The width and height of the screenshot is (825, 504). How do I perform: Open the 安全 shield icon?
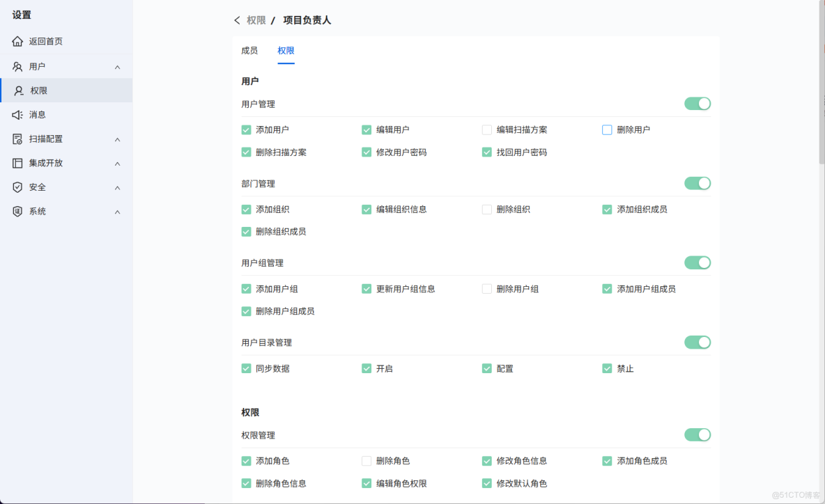16,187
